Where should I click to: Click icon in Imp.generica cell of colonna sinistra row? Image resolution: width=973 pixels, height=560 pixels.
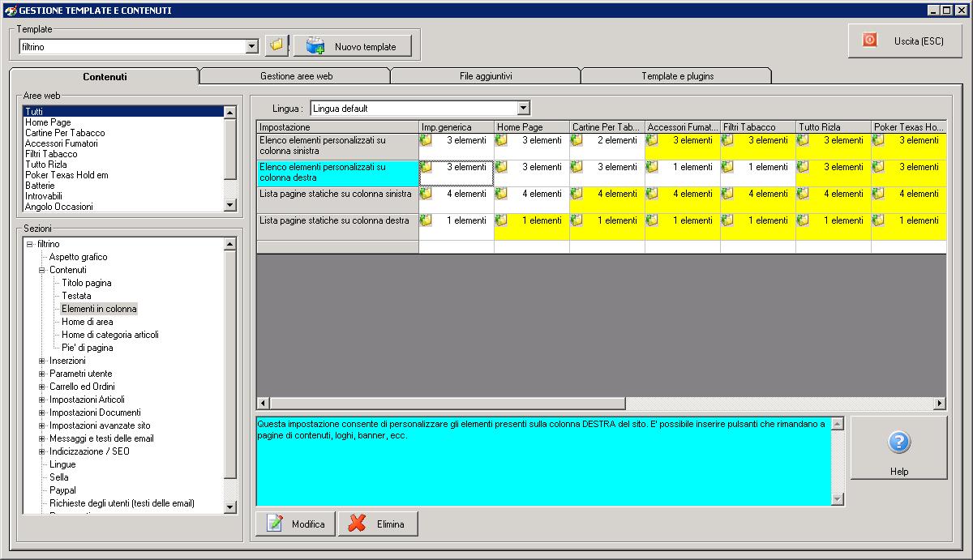(x=426, y=140)
